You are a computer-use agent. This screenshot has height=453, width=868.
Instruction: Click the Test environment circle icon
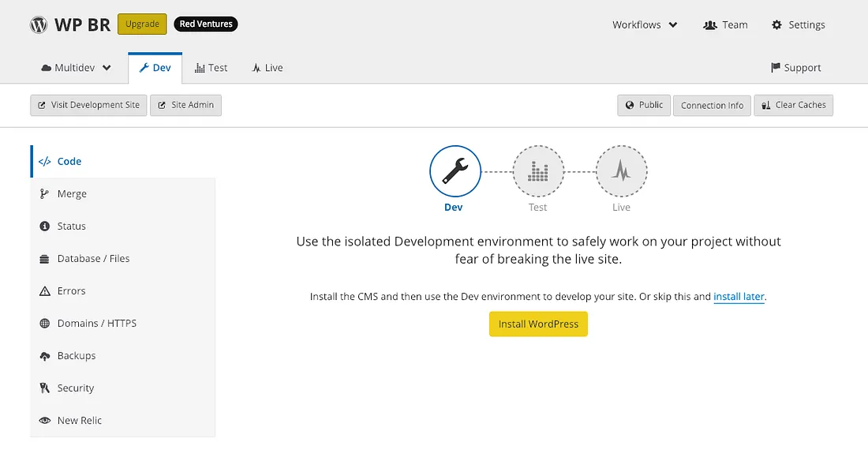tap(538, 171)
